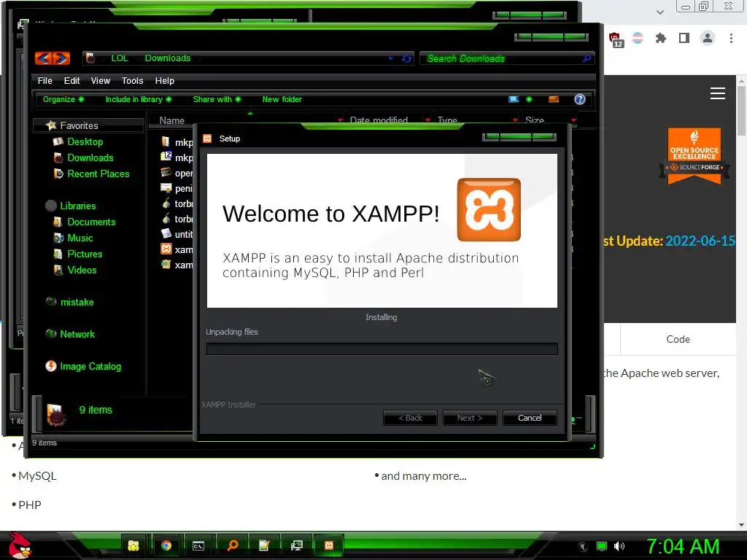The image size is (747, 560).
Task: Click the volume speaker tray icon
Action: point(619,546)
